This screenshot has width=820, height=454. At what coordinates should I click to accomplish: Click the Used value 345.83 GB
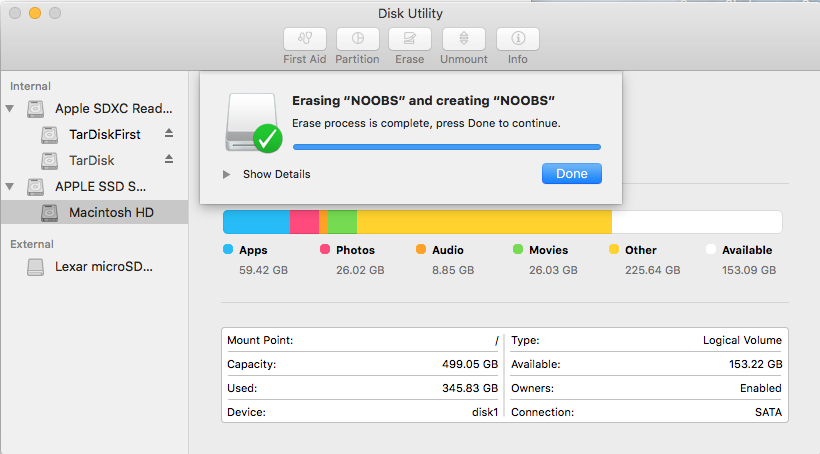click(470, 388)
